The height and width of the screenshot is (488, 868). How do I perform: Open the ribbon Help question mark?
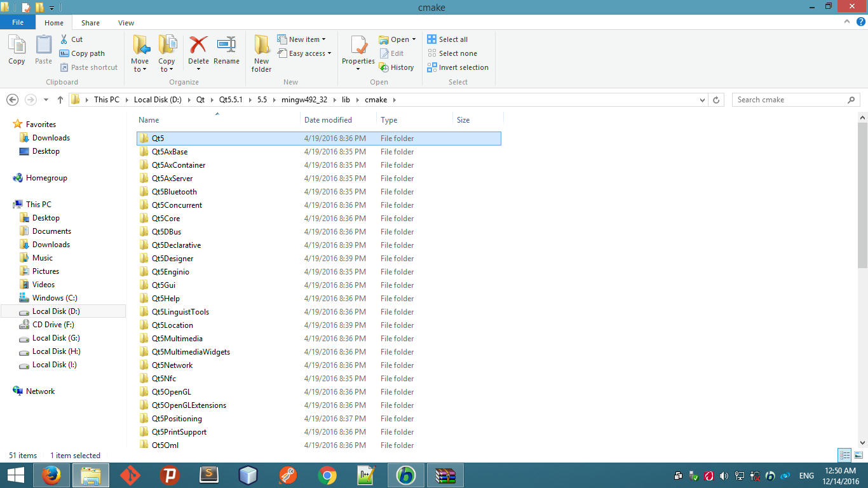pos(861,22)
